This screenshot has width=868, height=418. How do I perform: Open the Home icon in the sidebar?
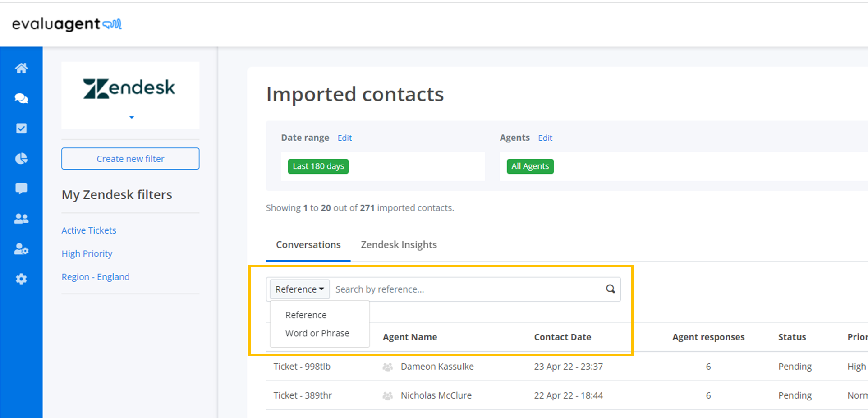pos(21,68)
